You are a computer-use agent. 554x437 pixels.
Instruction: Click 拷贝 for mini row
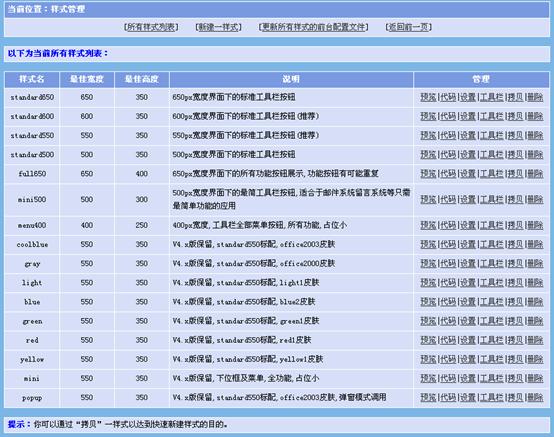click(x=515, y=378)
